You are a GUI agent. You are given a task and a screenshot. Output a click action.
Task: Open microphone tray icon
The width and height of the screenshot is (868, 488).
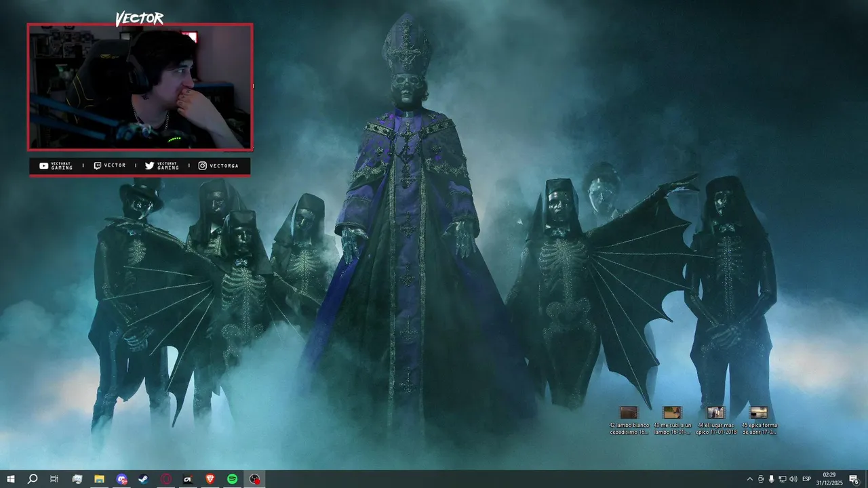(772, 479)
